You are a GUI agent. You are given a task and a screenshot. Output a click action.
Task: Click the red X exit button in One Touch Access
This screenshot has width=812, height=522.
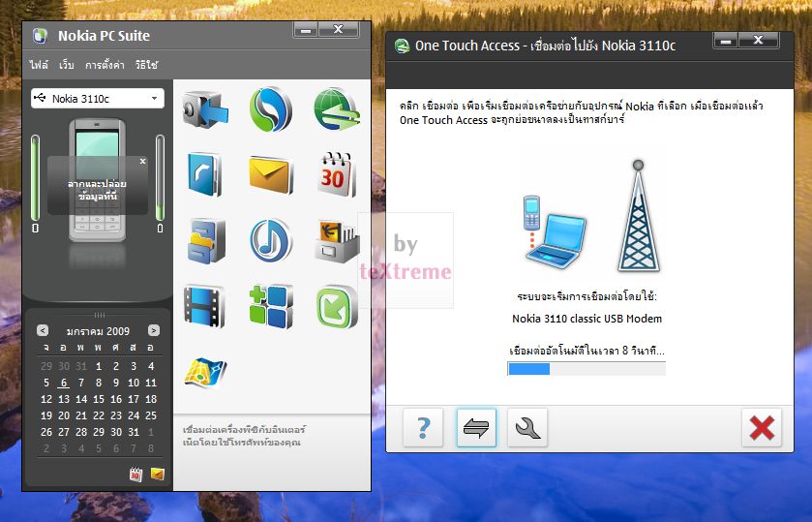762,428
